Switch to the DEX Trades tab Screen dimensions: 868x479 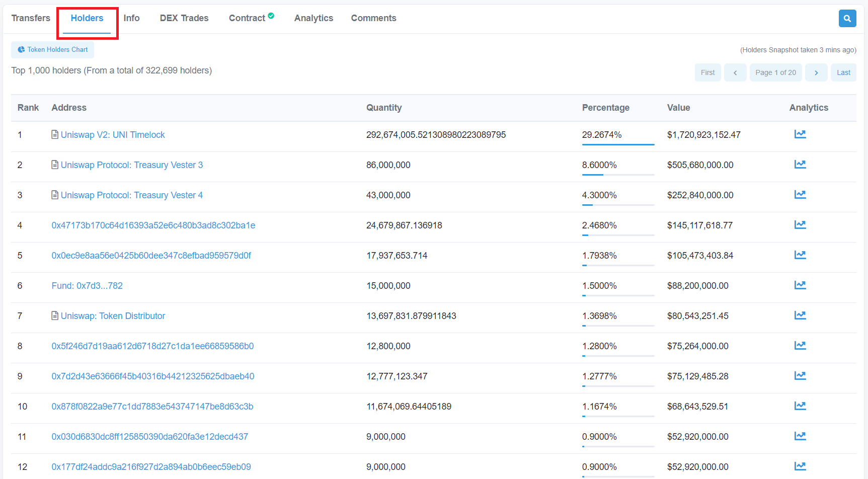pyautogui.click(x=184, y=18)
